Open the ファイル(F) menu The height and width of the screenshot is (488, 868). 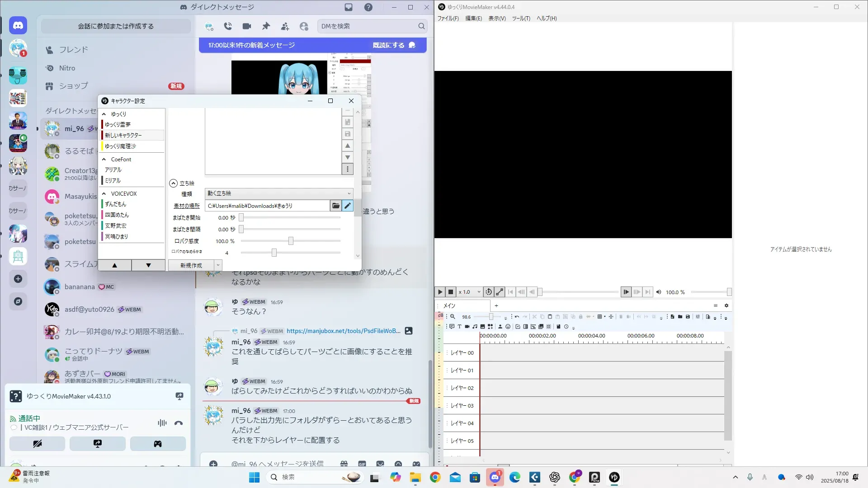click(x=448, y=19)
